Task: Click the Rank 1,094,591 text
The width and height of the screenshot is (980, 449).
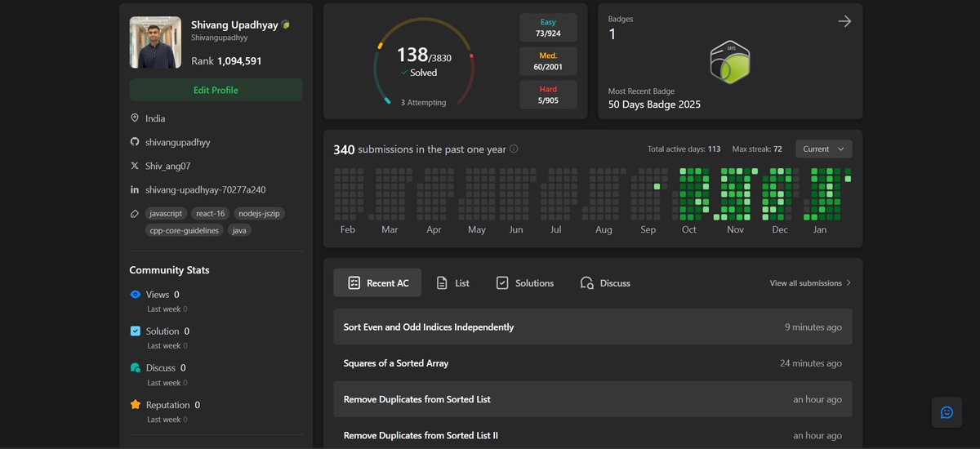Action: 226,60
